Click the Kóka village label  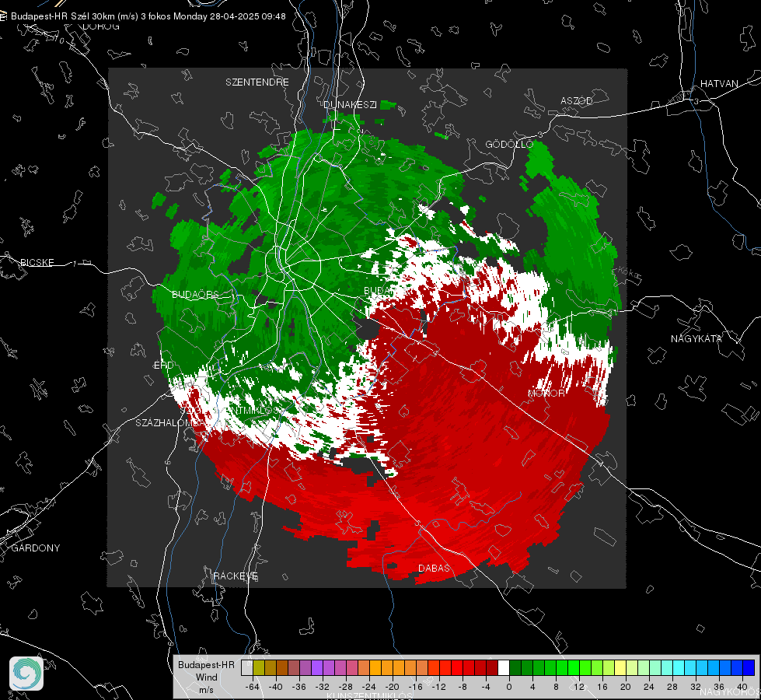(629, 272)
